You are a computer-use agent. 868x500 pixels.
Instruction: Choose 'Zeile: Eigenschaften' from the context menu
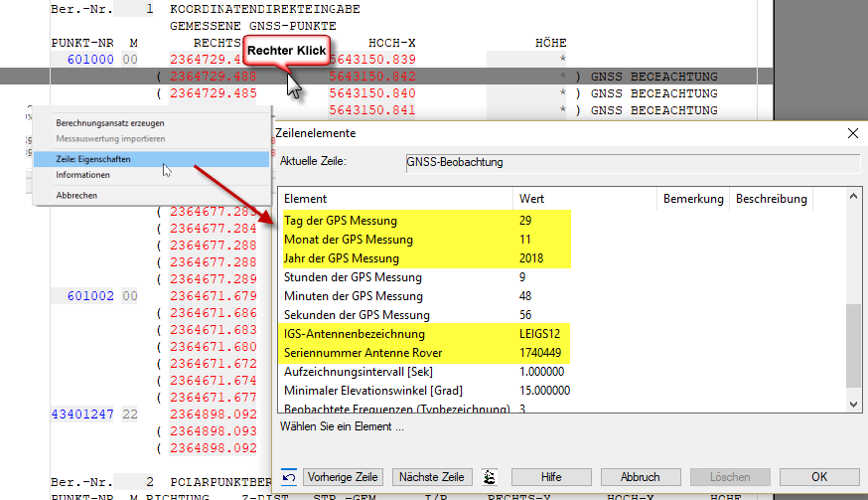[93, 159]
